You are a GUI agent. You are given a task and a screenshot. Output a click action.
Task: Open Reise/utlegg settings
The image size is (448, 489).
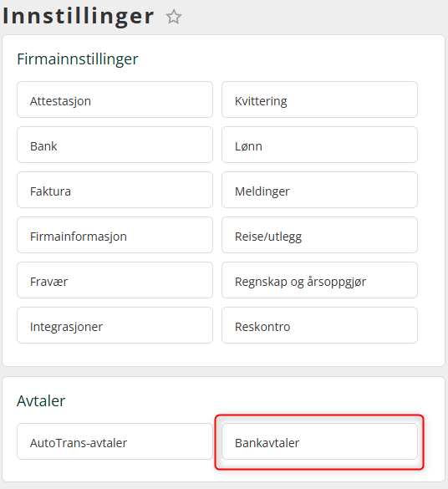(319, 235)
